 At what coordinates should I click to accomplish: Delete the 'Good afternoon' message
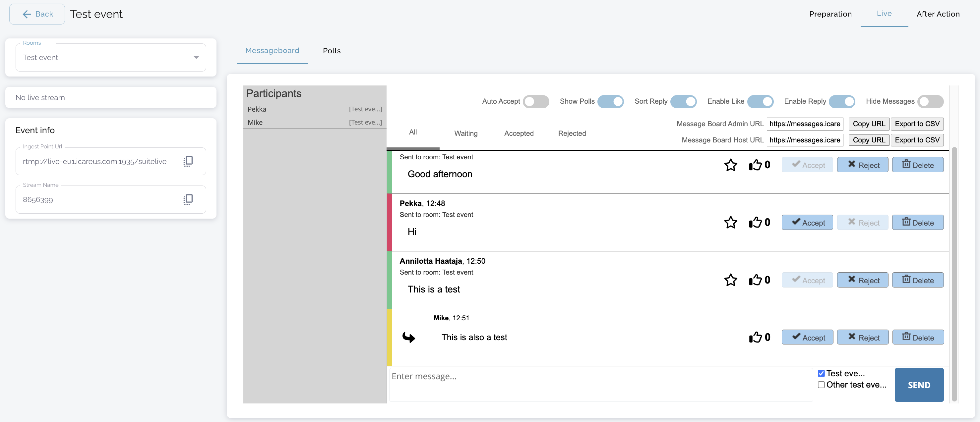917,165
